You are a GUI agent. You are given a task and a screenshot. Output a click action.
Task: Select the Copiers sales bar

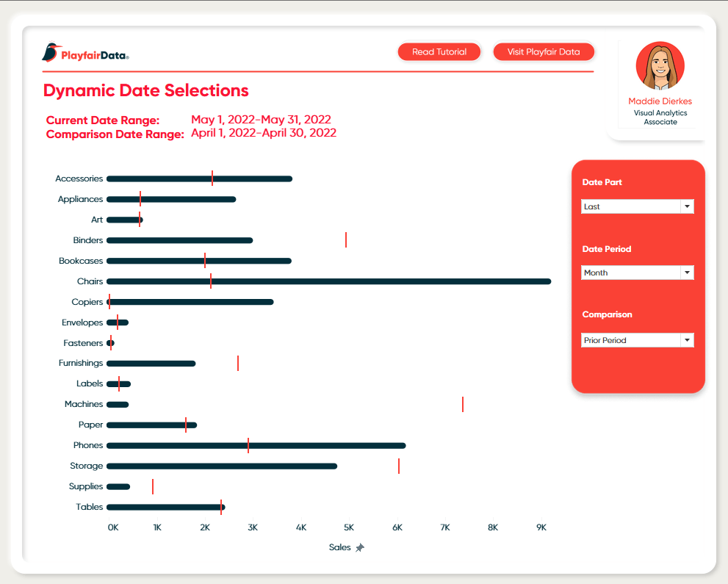pos(190,301)
